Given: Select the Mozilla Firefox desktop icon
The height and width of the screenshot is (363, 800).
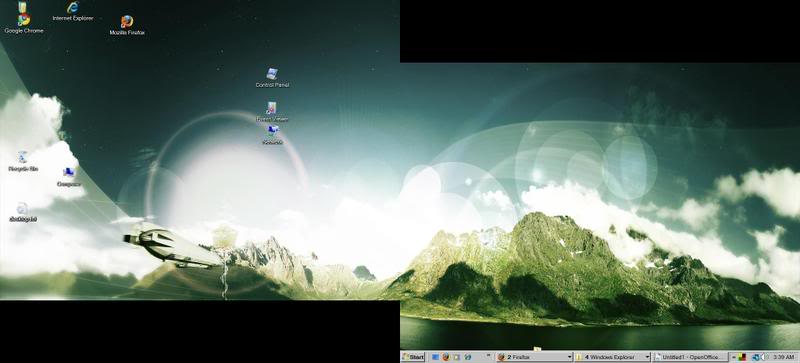Looking at the screenshot, I should [x=127, y=26].
